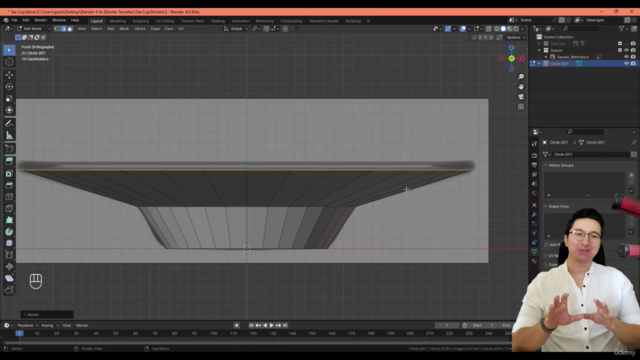The height and width of the screenshot is (360, 640).
Task: Click frame 100 on timeline ruler
Action: (213, 333)
